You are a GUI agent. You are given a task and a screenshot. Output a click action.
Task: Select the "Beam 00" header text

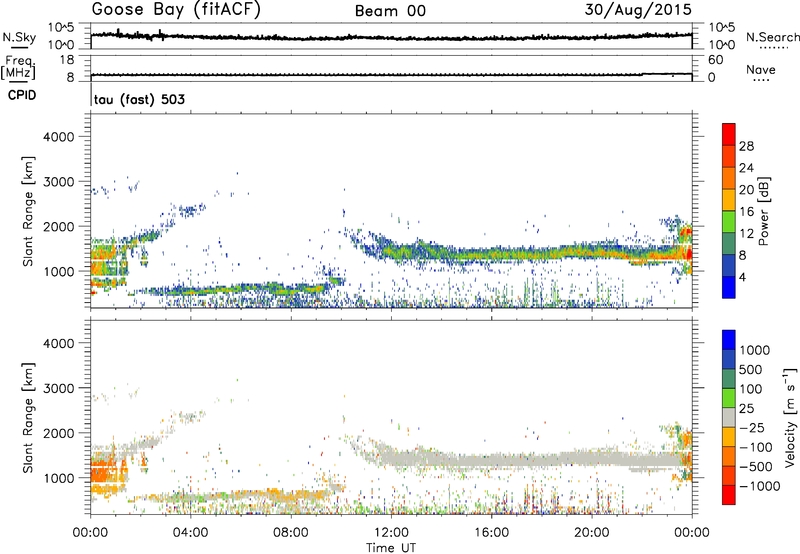tap(390, 11)
